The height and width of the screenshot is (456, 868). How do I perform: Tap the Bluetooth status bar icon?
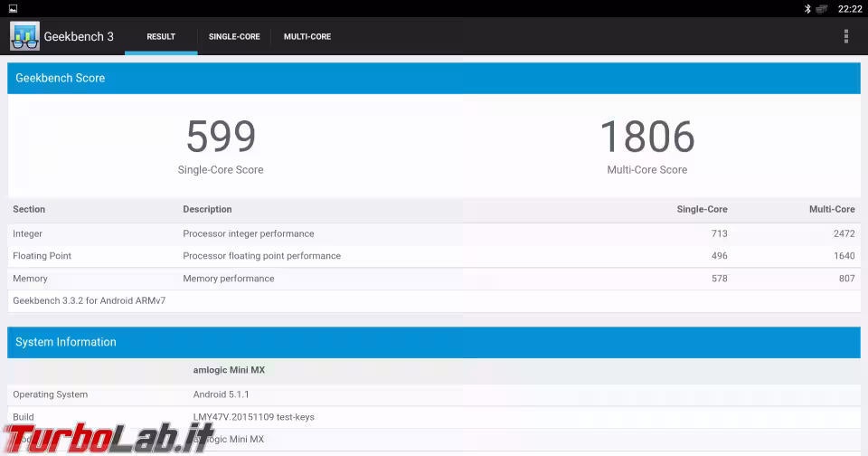click(807, 8)
